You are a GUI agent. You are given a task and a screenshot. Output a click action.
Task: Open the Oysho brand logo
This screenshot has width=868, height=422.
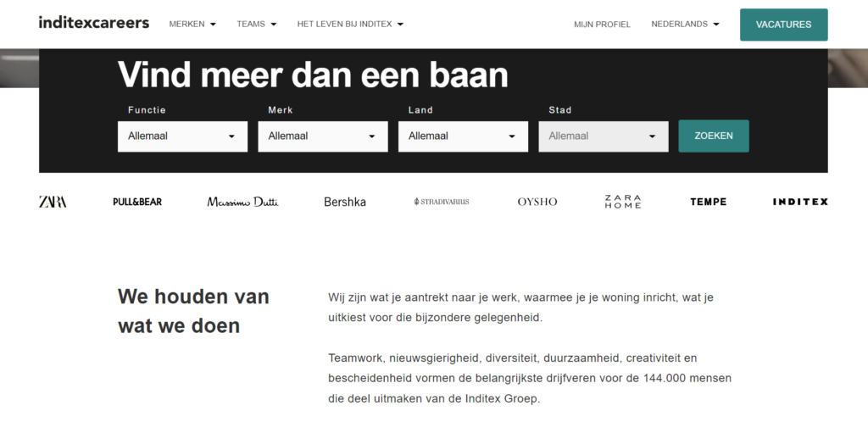point(537,202)
